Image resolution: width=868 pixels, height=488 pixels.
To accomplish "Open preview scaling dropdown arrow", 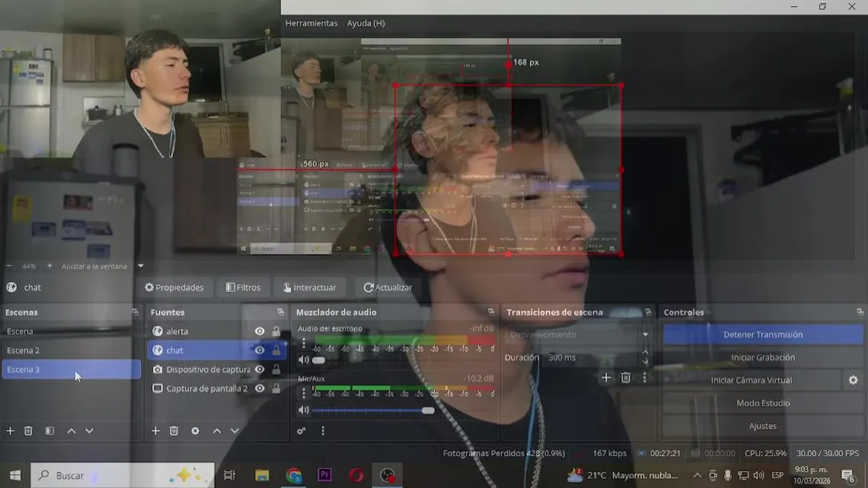I will click(x=140, y=266).
